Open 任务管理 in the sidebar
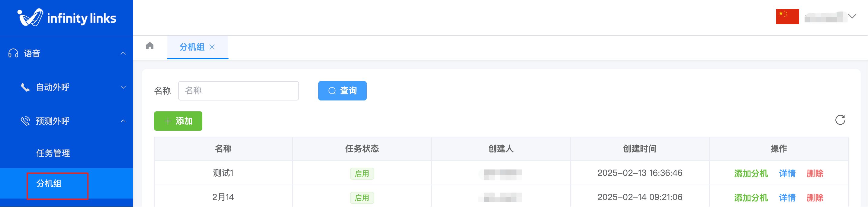This screenshot has width=868, height=207. click(x=53, y=153)
